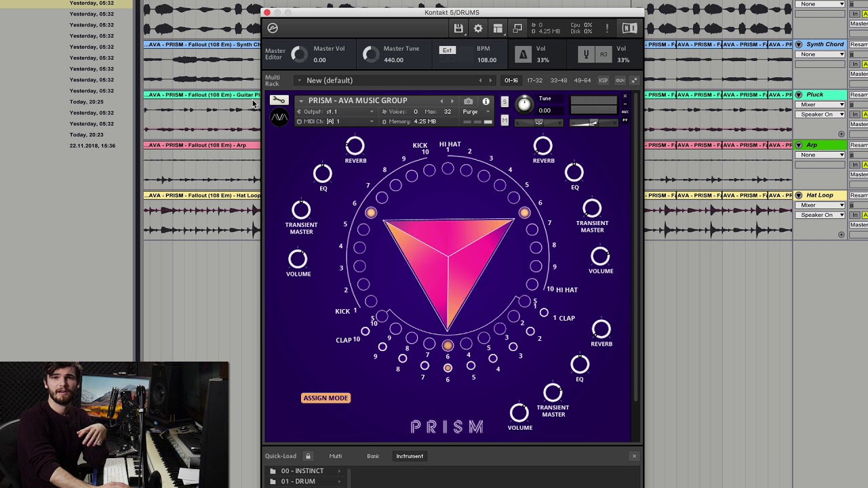Toggle the metronome icon

tap(522, 55)
